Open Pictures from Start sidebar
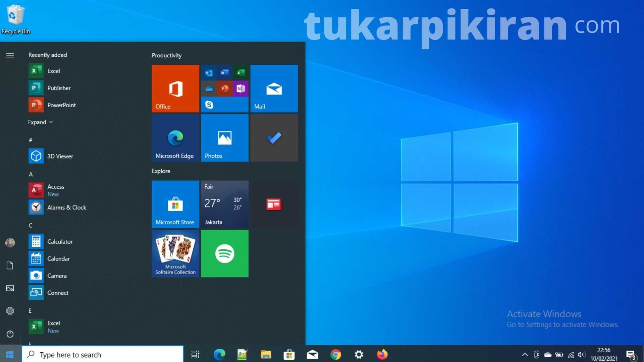The width and height of the screenshot is (644, 362). tap(10, 288)
